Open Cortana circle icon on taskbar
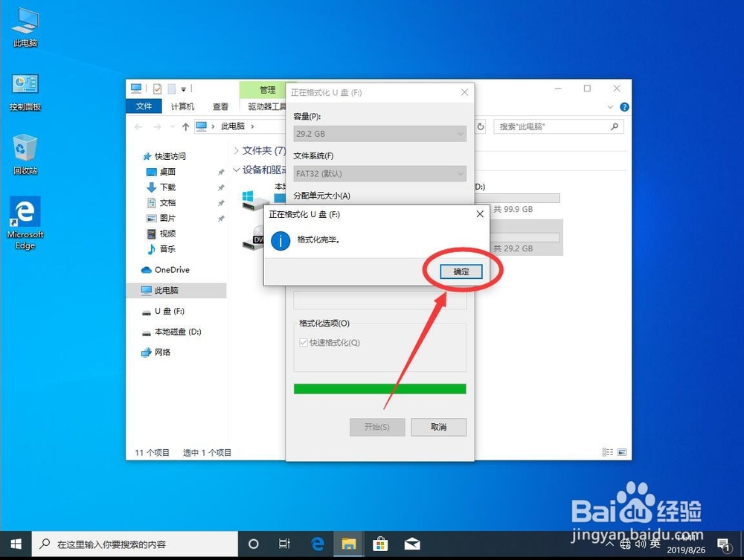This screenshot has width=744, height=560. click(x=254, y=544)
